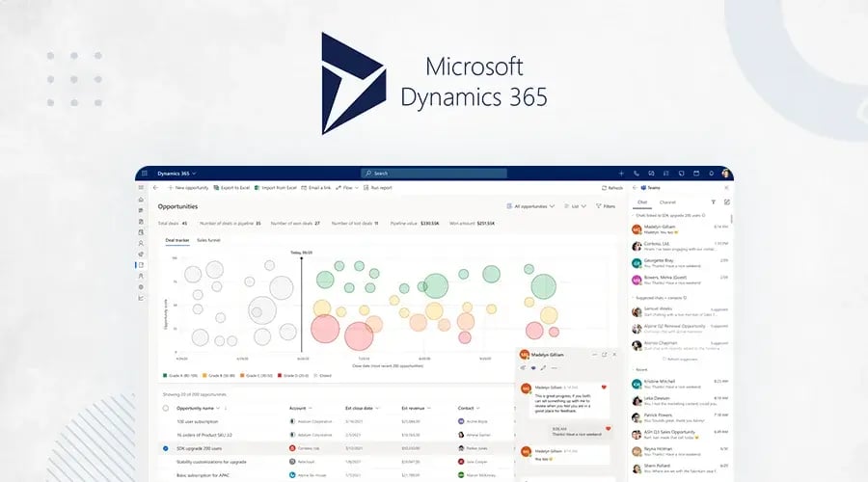868x482 pixels.
Task: Click the plus icon in top bar
Action: tap(621, 174)
